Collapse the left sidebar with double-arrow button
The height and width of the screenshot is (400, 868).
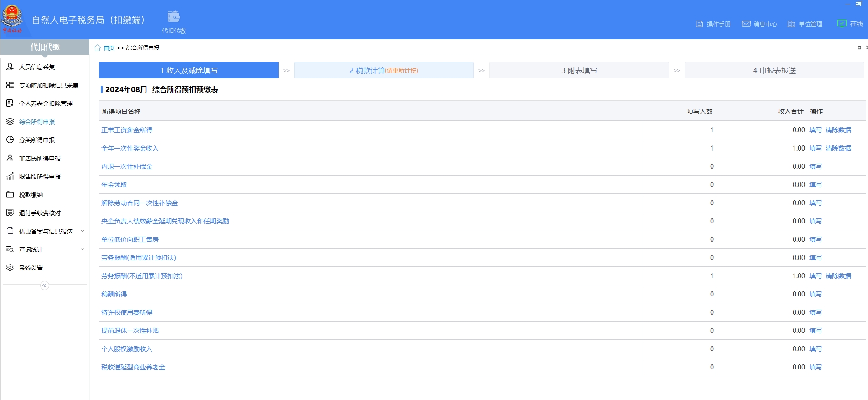pyautogui.click(x=44, y=286)
